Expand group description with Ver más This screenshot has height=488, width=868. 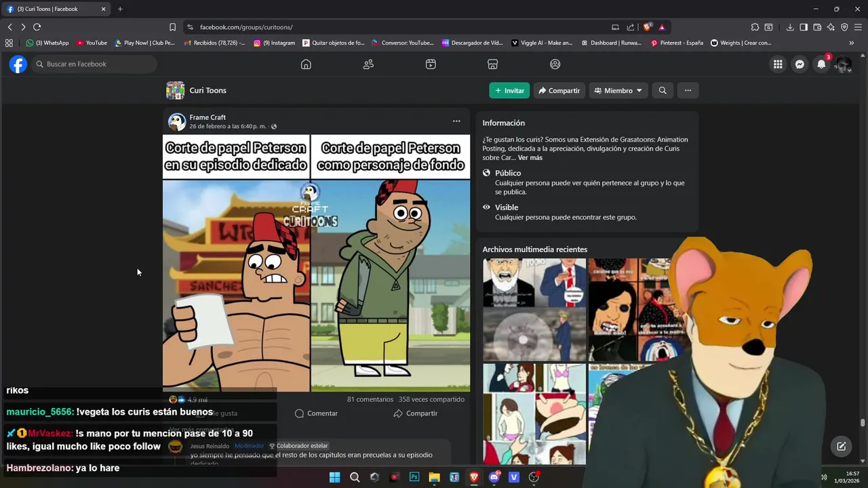530,158
